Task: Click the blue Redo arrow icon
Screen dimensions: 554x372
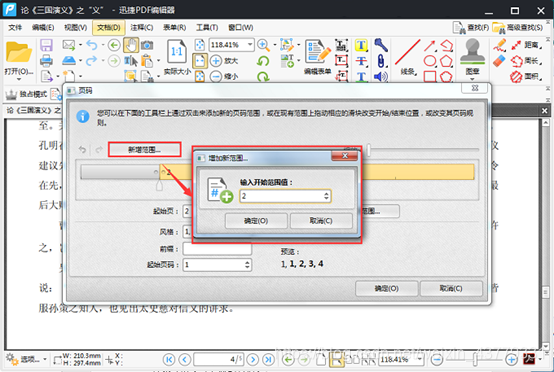Action: point(92,60)
